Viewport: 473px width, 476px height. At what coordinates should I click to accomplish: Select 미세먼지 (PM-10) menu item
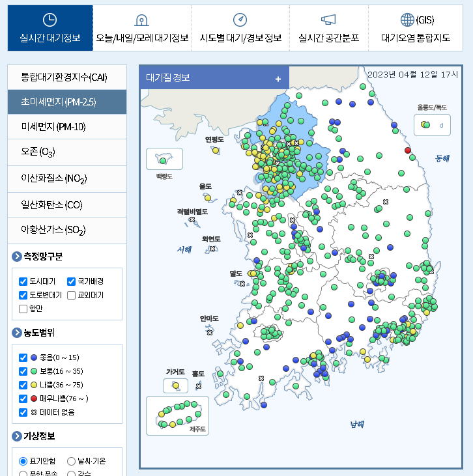pyautogui.click(x=67, y=126)
